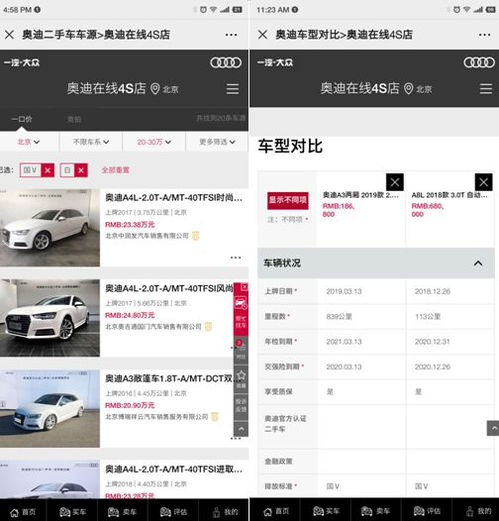Tap the red car-service icon in floating sidebar

pyautogui.click(x=241, y=304)
